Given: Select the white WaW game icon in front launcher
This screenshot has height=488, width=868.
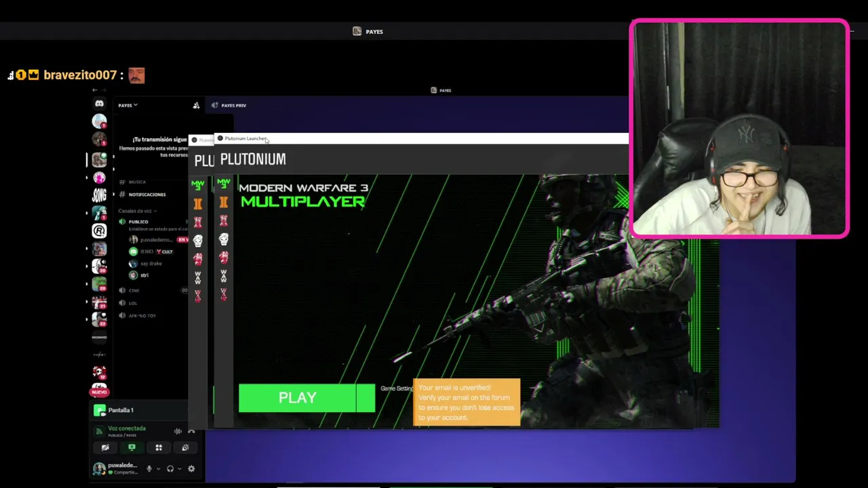Looking at the screenshot, I should click(223, 276).
